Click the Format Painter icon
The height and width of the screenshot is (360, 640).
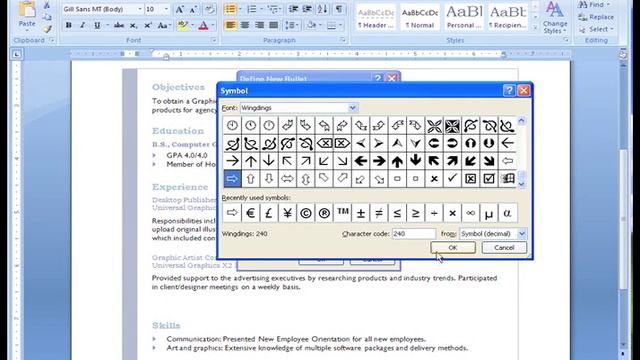(47, 29)
